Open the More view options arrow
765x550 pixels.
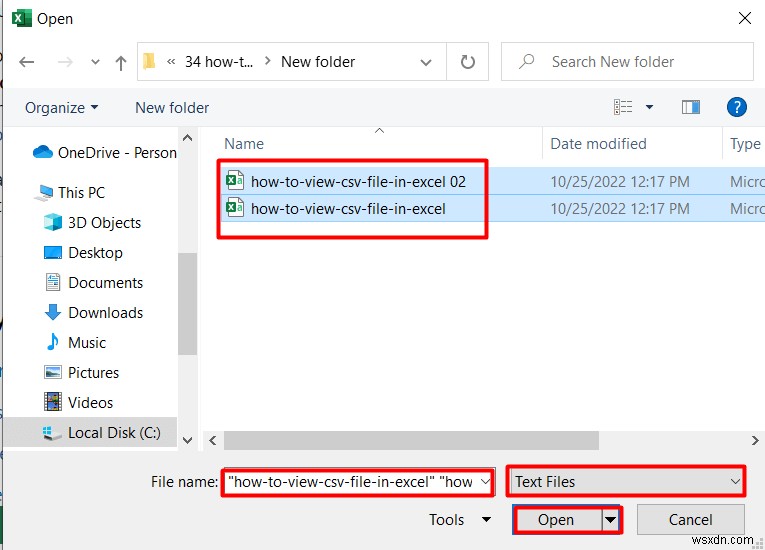click(x=649, y=107)
